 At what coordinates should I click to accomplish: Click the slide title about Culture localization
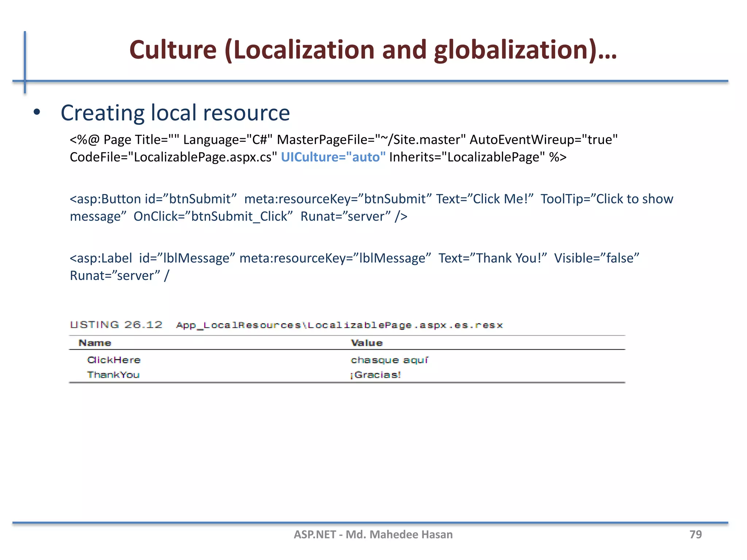373,50
